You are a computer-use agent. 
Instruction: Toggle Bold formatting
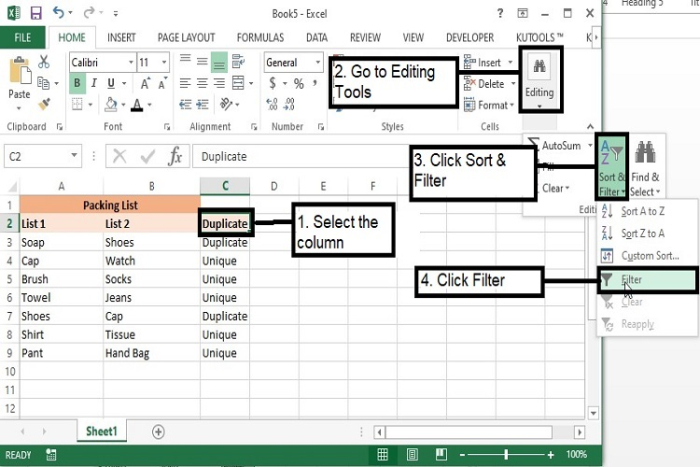point(77,83)
